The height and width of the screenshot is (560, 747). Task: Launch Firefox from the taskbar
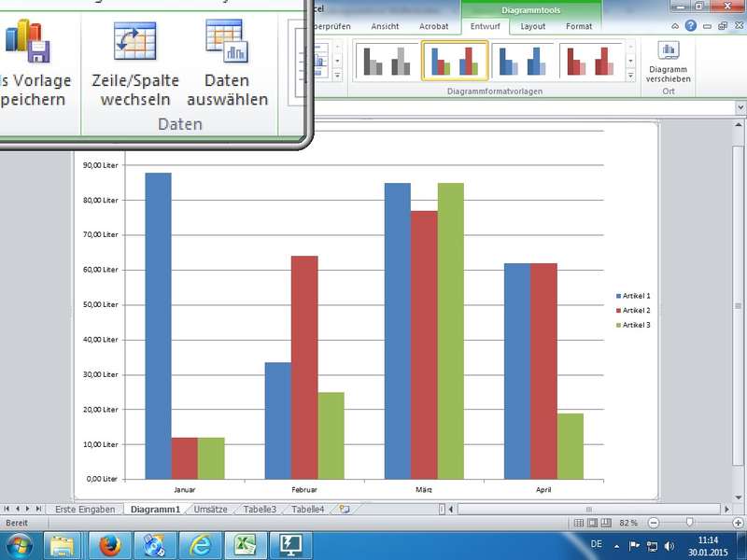tap(109, 546)
